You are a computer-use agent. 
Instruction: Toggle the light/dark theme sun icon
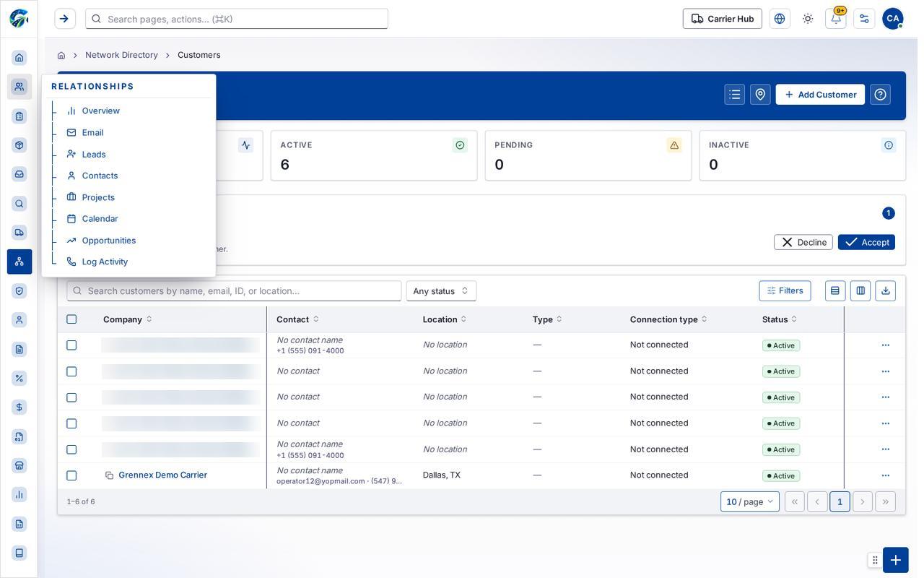808,19
